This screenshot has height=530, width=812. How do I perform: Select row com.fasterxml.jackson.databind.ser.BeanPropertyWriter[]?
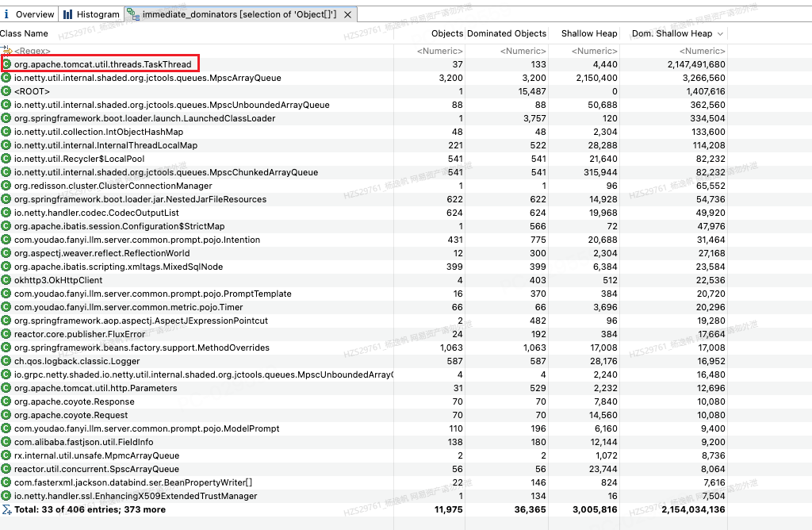tap(363, 482)
